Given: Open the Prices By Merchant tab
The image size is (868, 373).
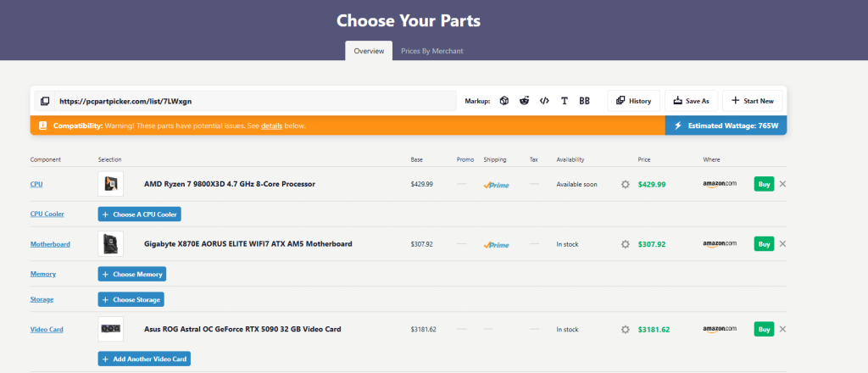Looking at the screenshot, I should (x=431, y=51).
